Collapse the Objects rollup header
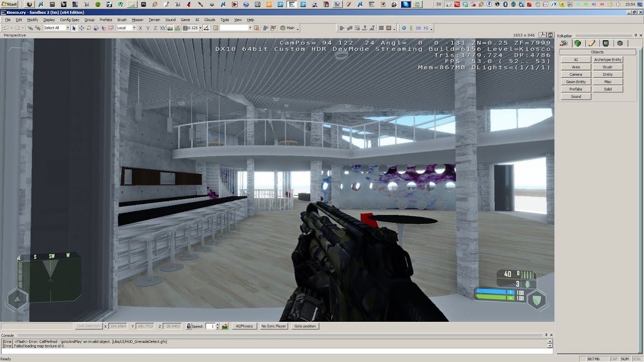 click(597, 52)
